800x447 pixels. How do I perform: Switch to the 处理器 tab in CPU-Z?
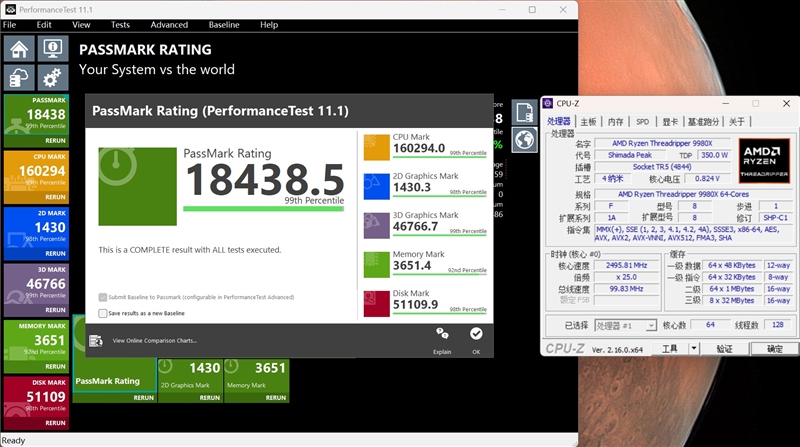tap(559, 121)
